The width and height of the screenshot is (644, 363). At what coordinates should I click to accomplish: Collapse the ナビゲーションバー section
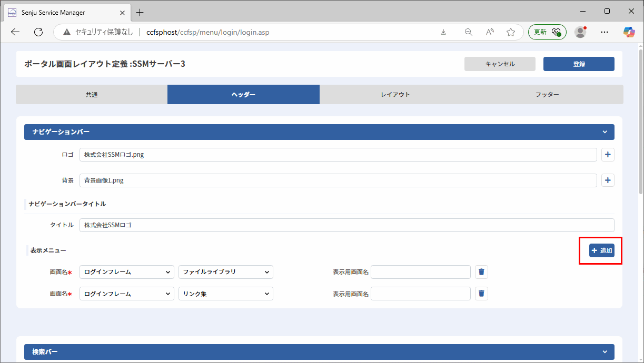[606, 132]
